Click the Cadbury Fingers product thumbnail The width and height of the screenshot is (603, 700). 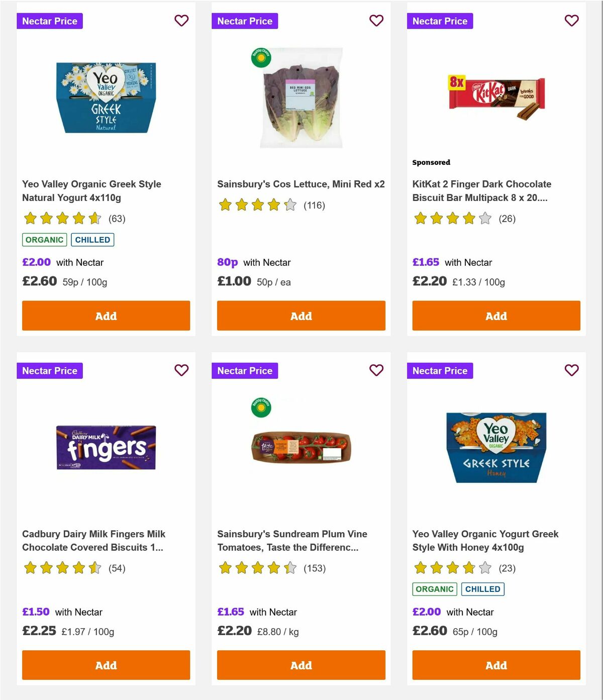pos(106,448)
